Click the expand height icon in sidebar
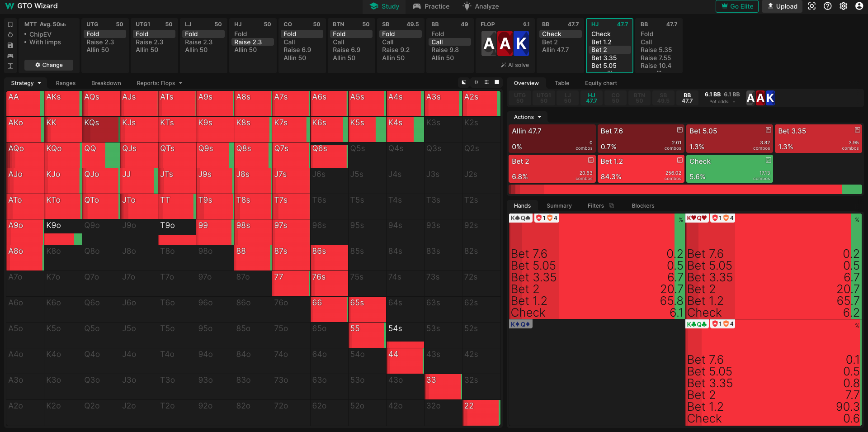 pyautogui.click(x=10, y=66)
